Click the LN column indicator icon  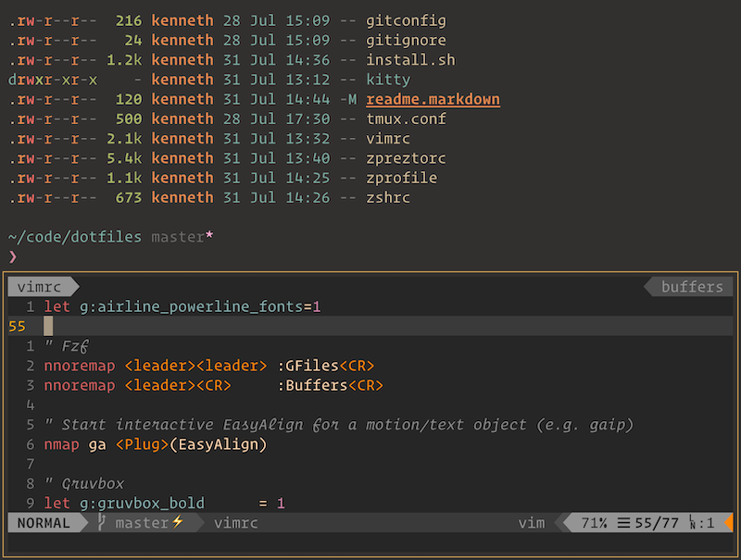pos(692,522)
